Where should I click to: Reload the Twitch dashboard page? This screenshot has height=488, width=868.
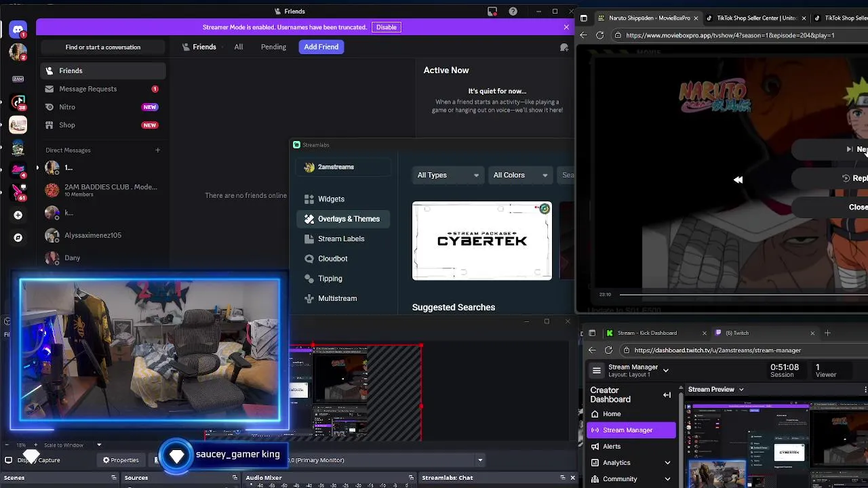pos(608,350)
